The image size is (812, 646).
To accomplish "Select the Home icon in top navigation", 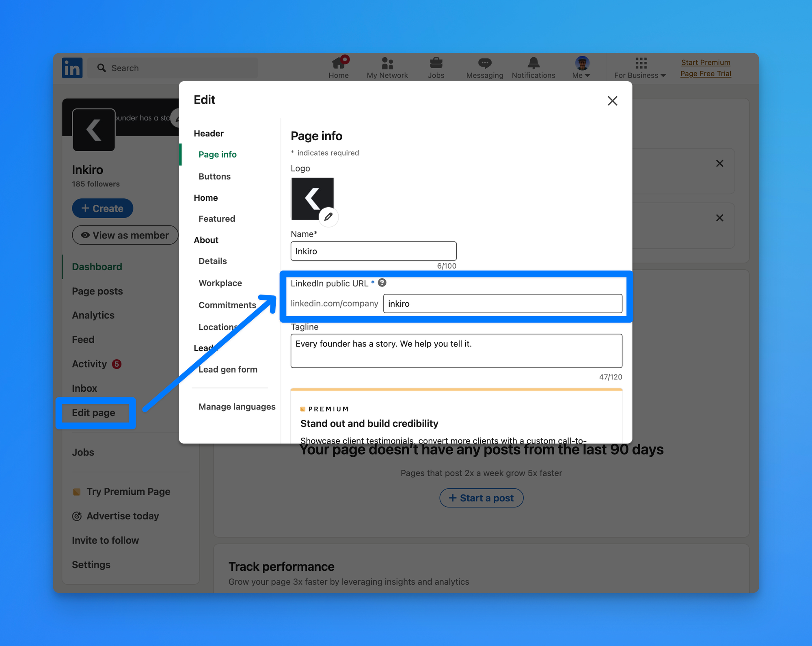I will (339, 63).
